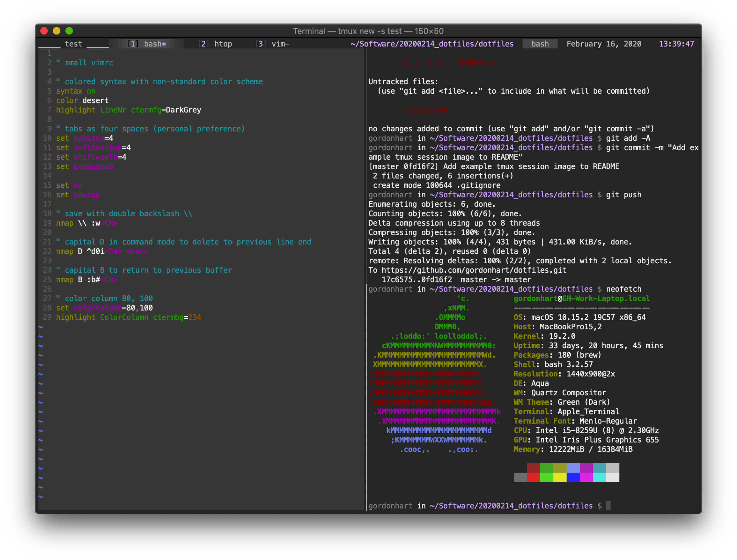Screen dimensions: 737x560
Task: Click the tmux session name test
Action: click(x=73, y=44)
